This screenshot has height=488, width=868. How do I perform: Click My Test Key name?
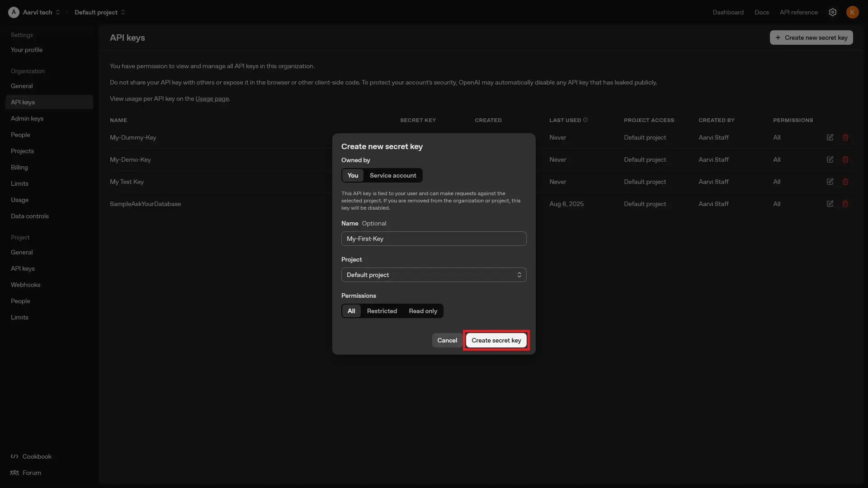tap(127, 182)
